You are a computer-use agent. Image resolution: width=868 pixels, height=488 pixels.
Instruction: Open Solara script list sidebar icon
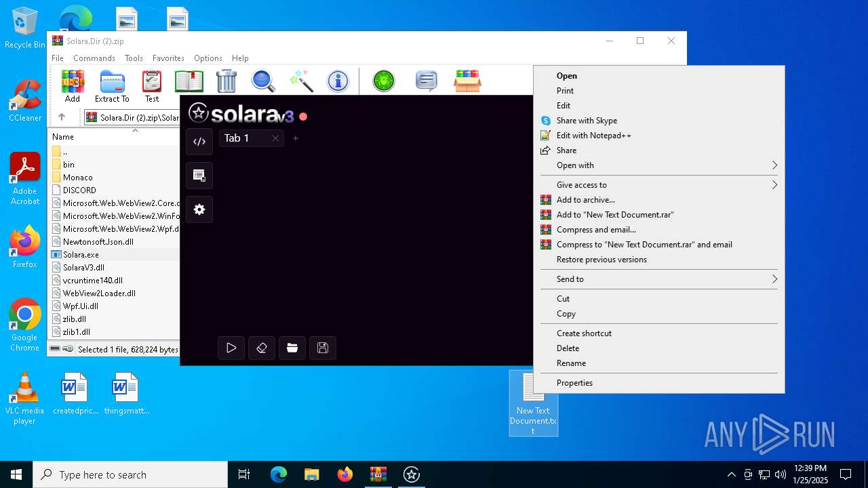point(199,176)
